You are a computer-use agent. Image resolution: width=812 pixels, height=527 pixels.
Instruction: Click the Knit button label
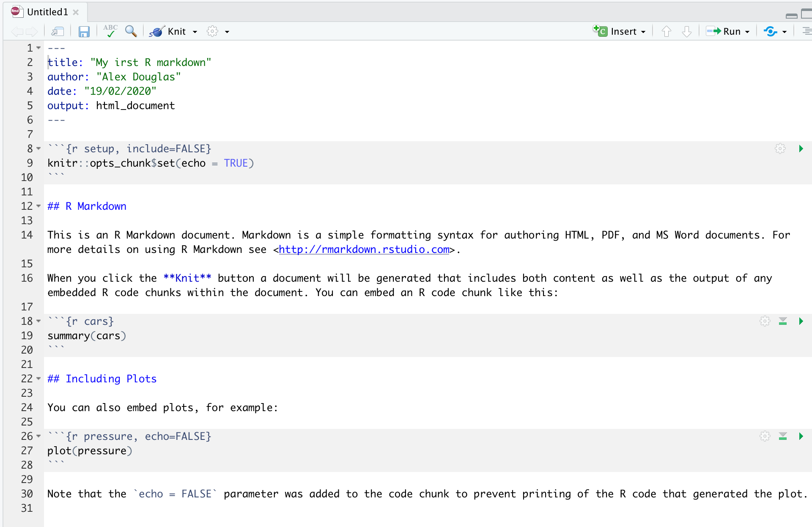click(x=177, y=31)
